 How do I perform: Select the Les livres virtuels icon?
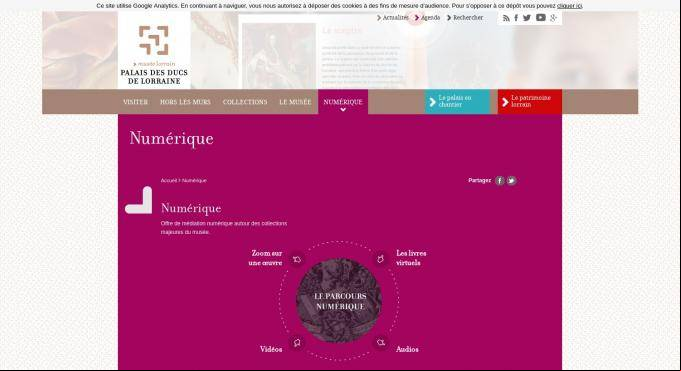[x=380, y=259]
